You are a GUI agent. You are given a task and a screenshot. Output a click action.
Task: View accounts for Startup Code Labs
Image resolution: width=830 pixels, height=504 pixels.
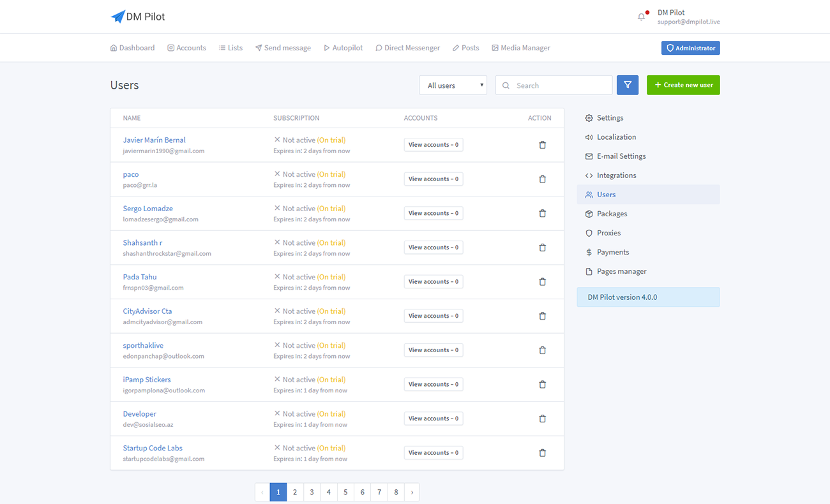[x=434, y=453]
